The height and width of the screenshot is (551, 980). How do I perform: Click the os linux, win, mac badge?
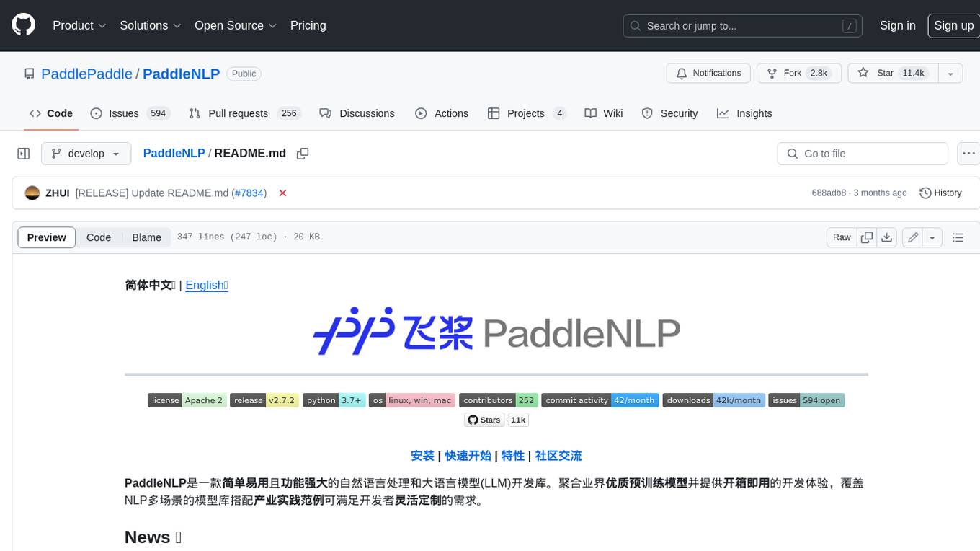click(x=412, y=400)
